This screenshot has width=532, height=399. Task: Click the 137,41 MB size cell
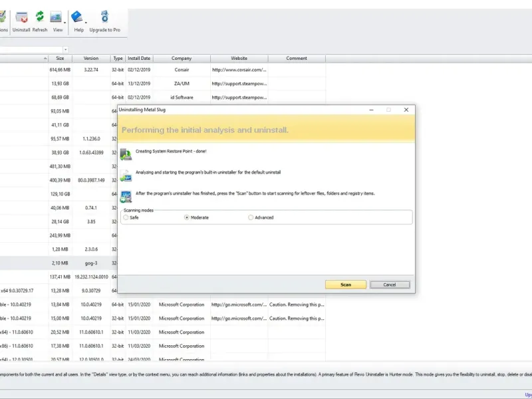point(60,277)
